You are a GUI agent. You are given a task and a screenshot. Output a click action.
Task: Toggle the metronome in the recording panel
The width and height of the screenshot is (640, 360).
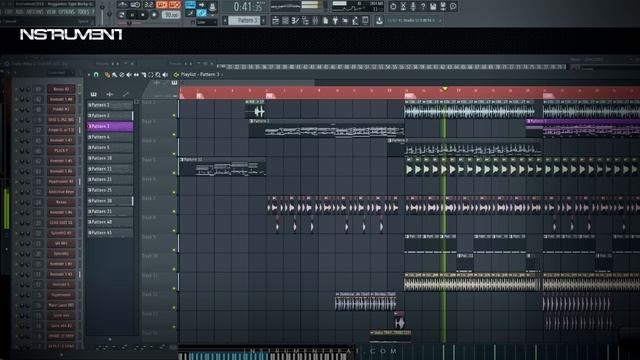(x=123, y=5)
